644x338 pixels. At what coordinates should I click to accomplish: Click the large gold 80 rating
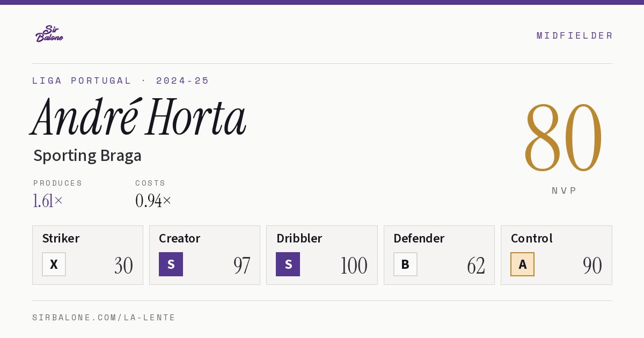tap(563, 138)
